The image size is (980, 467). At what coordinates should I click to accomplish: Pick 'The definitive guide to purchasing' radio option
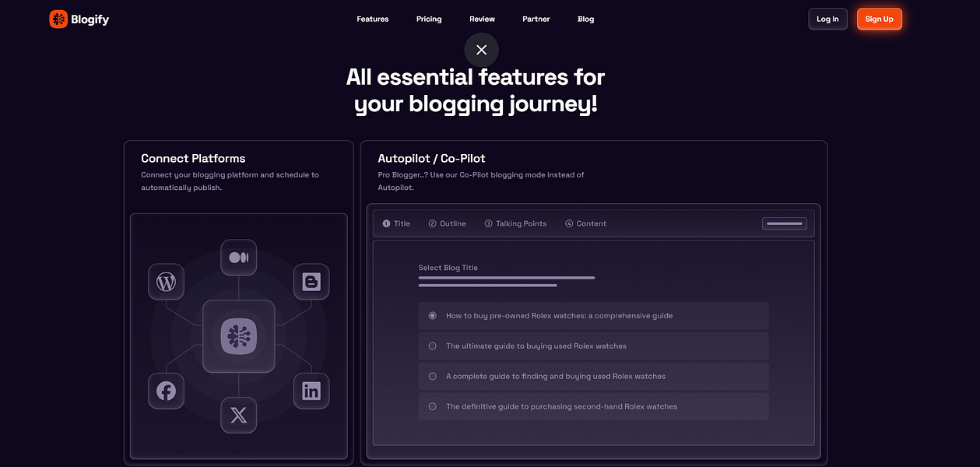click(433, 406)
